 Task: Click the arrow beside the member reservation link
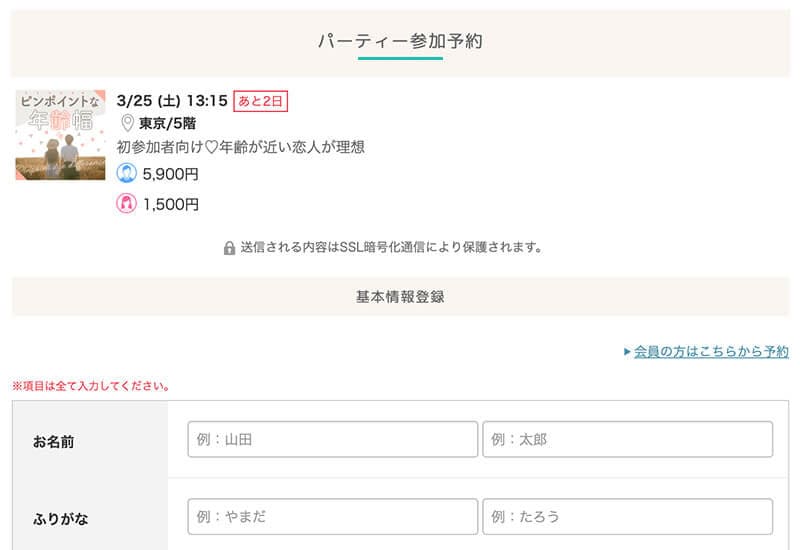[627, 352]
